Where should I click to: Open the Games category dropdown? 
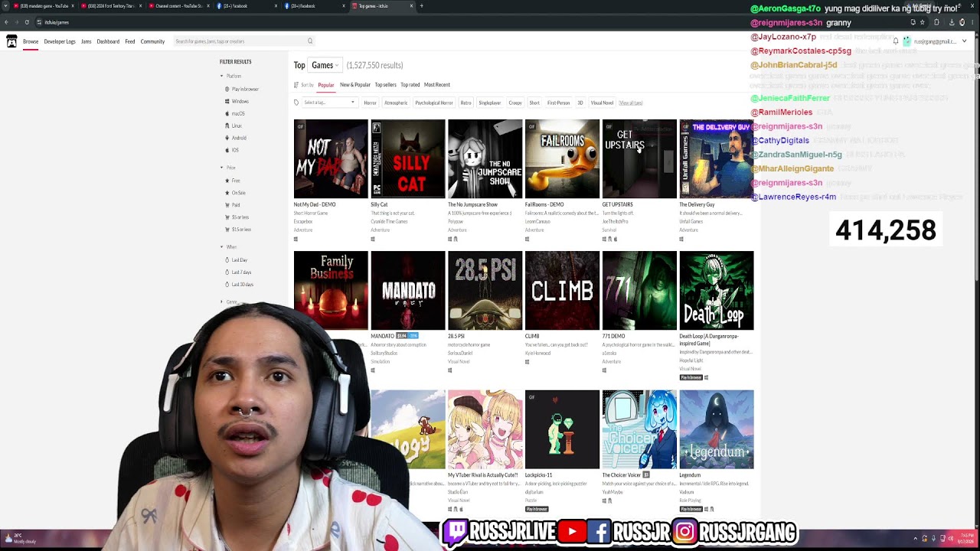coord(325,65)
